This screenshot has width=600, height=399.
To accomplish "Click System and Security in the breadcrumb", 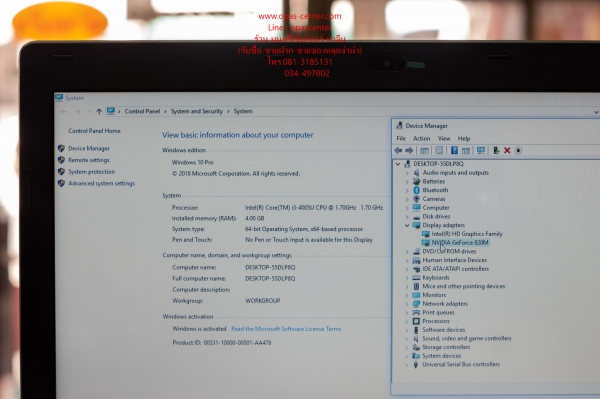I will click(197, 111).
